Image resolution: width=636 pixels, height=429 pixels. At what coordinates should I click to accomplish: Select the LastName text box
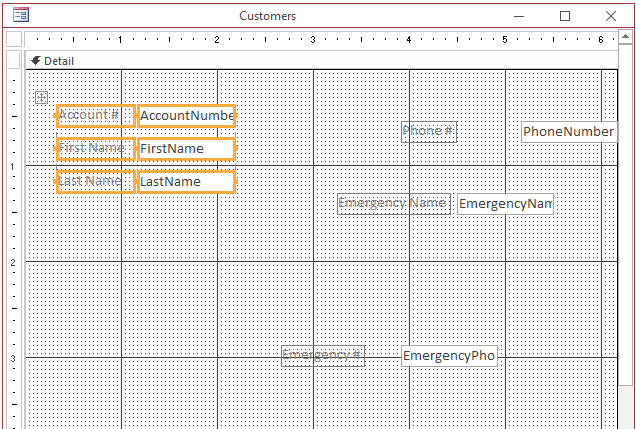click(x=187, y=181)
